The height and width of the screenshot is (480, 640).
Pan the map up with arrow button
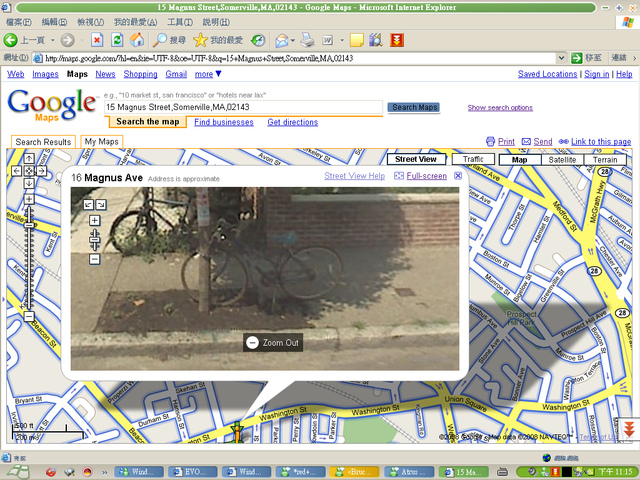29,158
